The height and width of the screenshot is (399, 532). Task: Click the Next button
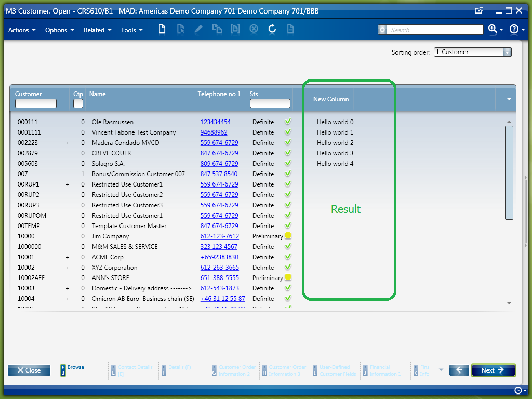click(493, 370)
